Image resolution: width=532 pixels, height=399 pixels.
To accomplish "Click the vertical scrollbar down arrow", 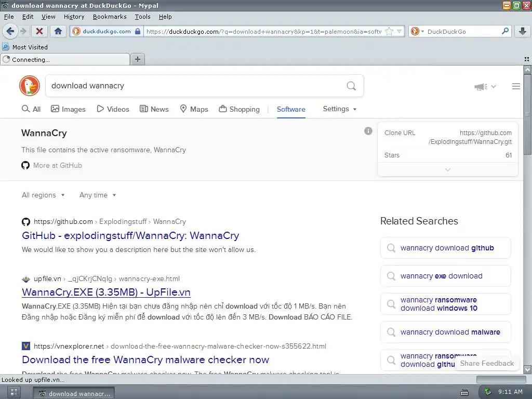I will tap(528, 369).
